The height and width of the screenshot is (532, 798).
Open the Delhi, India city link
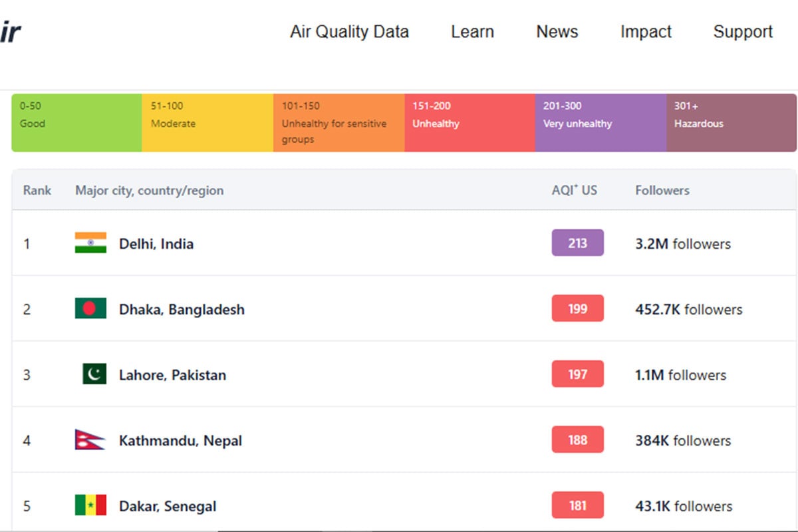point(156,244)
